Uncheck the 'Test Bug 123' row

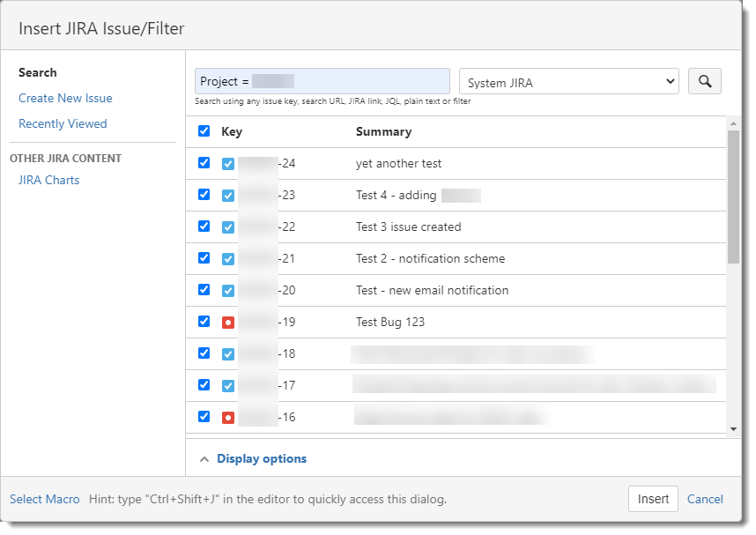[x=204, y=322]
